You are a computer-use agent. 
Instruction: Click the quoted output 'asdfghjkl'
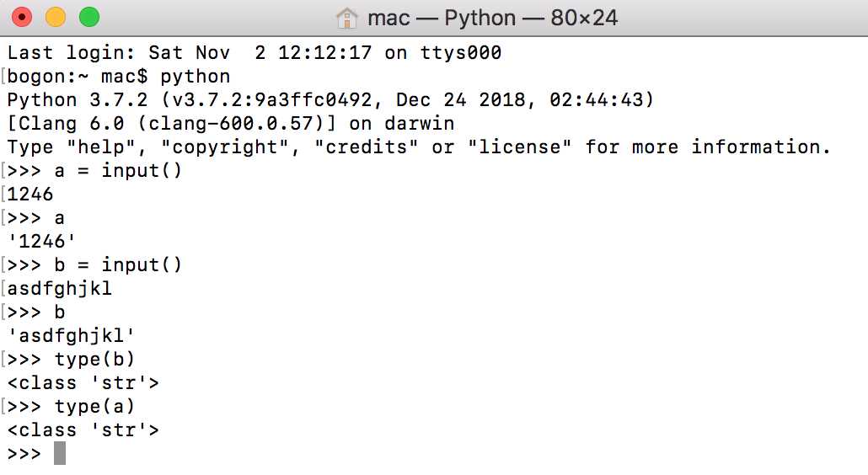[71, 336]
